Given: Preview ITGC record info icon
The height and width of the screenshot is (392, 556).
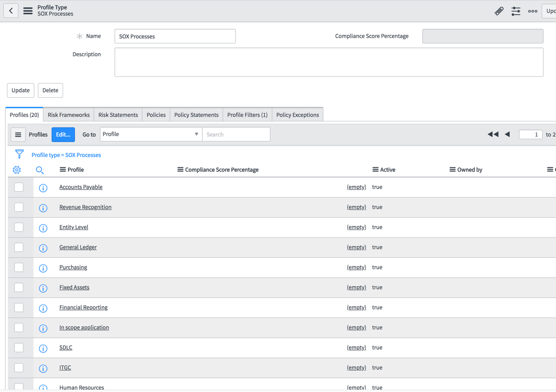Looking at the screenshot, I should point(43,369).
